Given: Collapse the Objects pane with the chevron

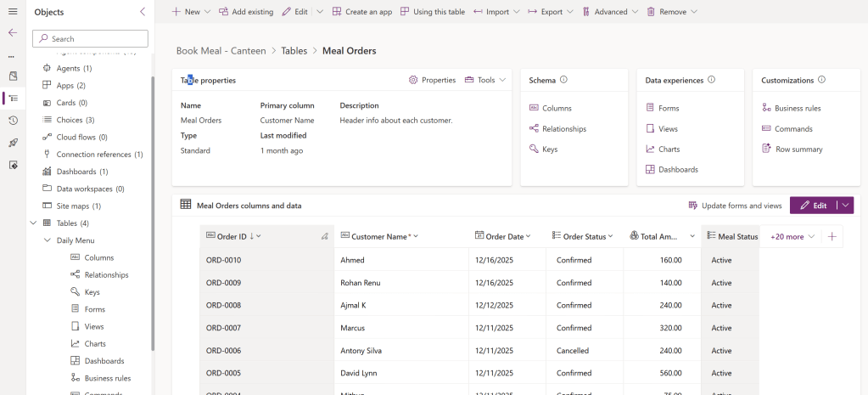Looking at the screenshot, I should (142, 12).
